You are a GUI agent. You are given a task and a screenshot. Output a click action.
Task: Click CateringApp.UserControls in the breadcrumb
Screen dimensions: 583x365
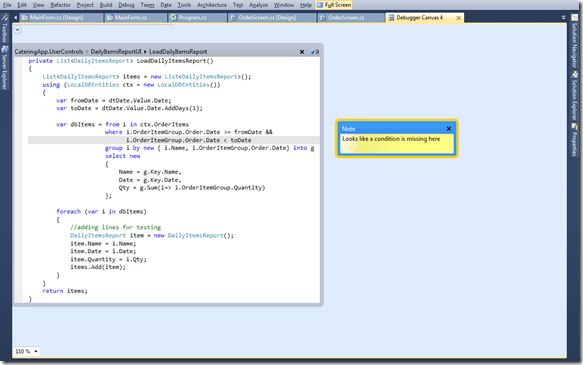(x=49, y=52)
